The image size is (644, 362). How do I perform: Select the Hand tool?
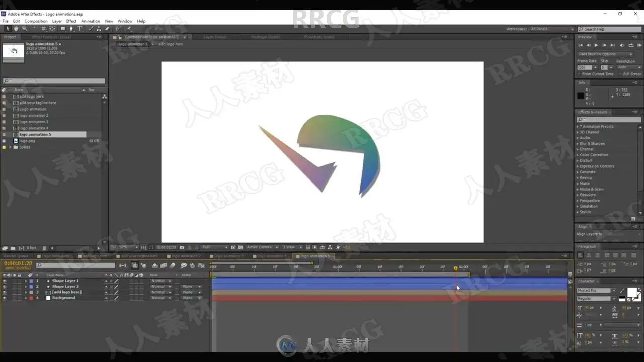(16, 29)
